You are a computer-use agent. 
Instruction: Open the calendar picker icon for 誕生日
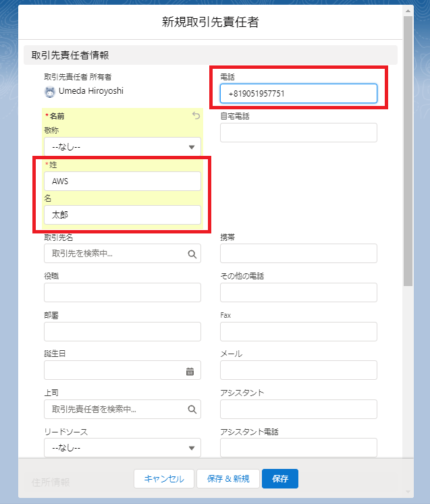[190, 372]
